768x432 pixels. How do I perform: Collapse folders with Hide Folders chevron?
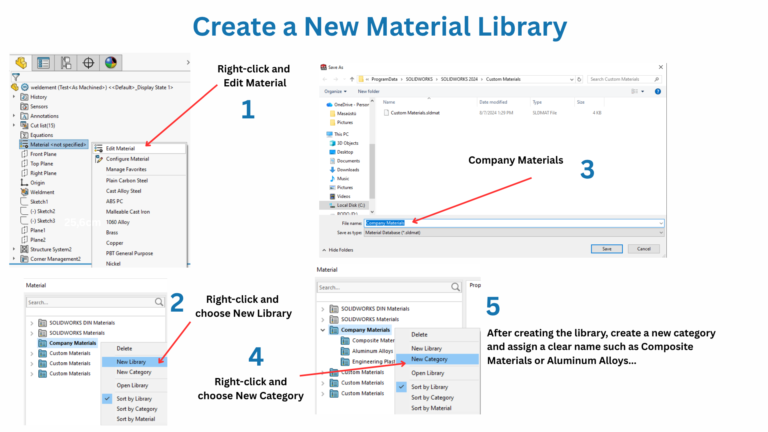pyautogui.click(x=324, y=250)
